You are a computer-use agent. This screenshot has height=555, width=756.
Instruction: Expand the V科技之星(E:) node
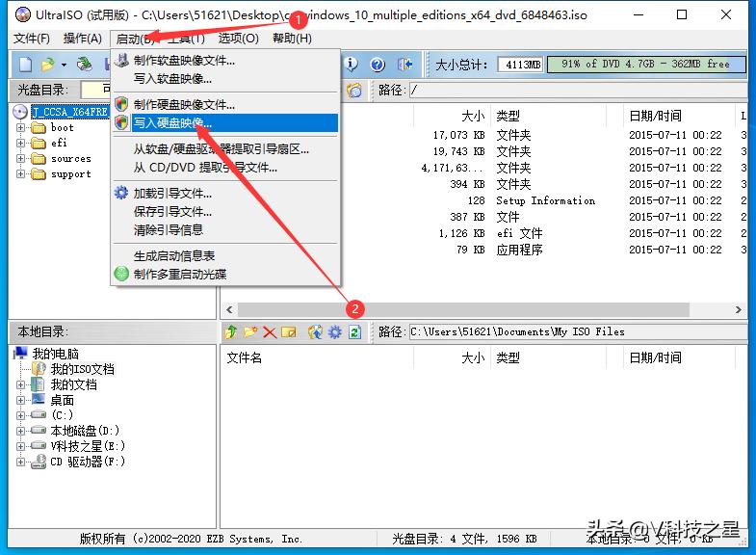coord(20,446)
